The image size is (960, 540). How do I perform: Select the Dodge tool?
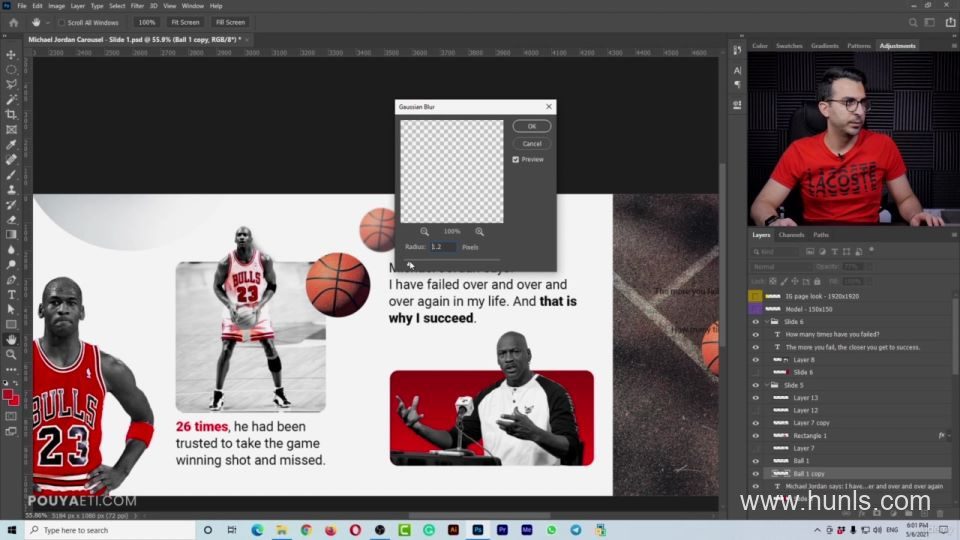pos(11,264)
